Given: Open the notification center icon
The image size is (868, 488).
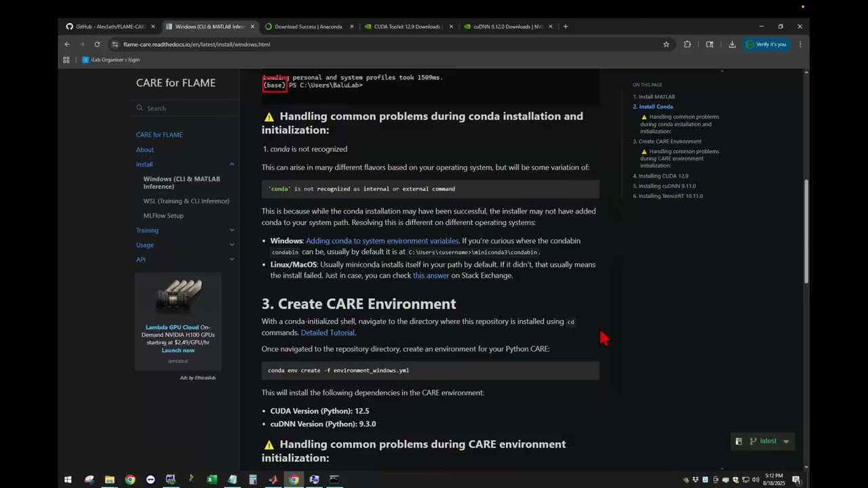Looking at the screenshot, I should coord(796,480).
